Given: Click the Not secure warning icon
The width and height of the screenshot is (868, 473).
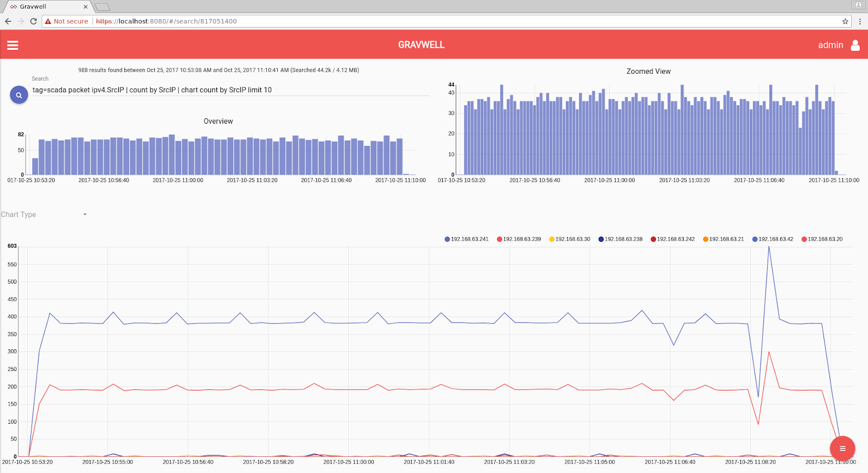Looking at the screenshot, I should [x=48, y=21].
